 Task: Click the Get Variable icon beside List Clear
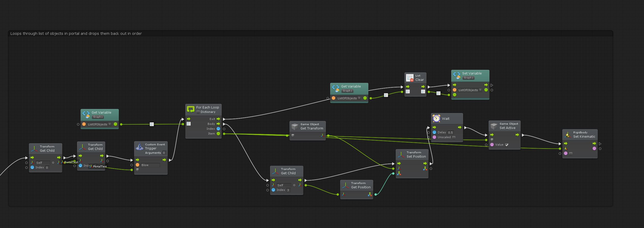[x=336, y=88]
